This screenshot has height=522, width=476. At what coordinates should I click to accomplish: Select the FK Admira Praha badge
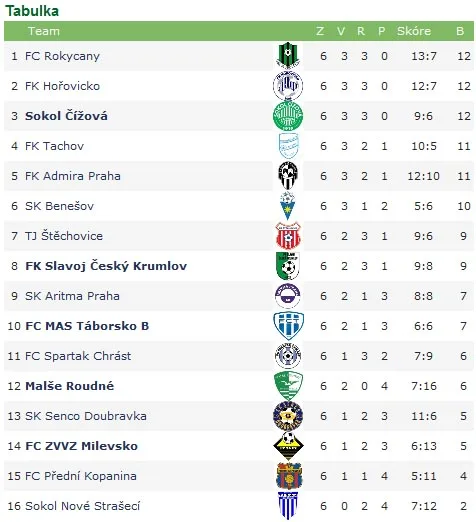click(288, 176)
